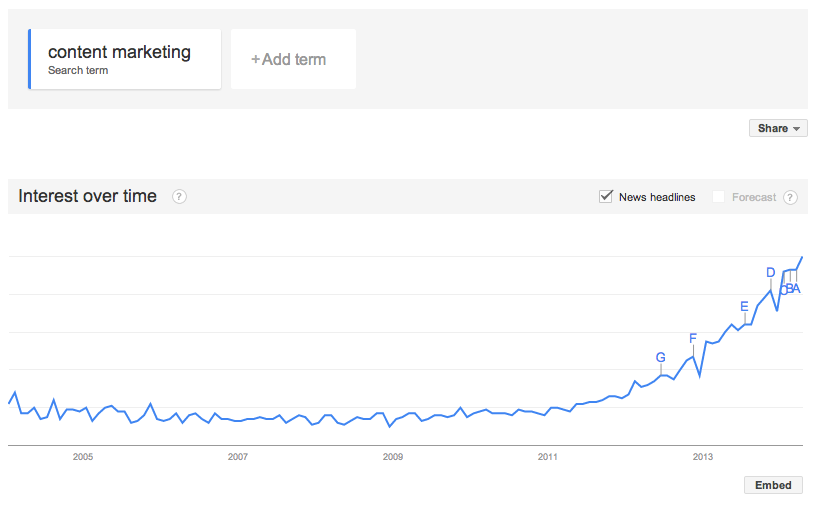Click the Share dropdown arrow
828x514 pixels.
pos(796,129)
